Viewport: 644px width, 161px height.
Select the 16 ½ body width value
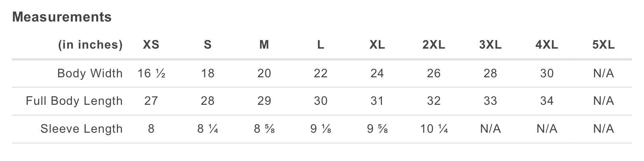pyautogui.click(x=151, y=73)
